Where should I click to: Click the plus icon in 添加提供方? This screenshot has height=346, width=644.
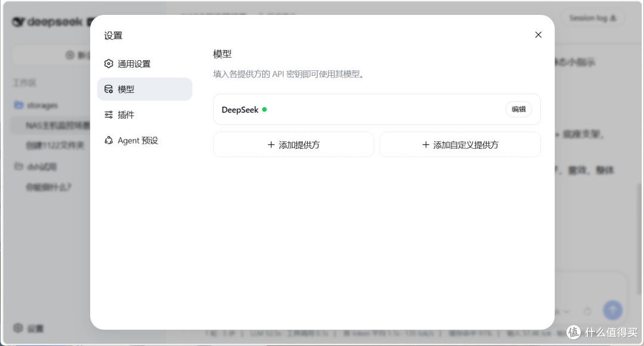click(x=271, y=145)
